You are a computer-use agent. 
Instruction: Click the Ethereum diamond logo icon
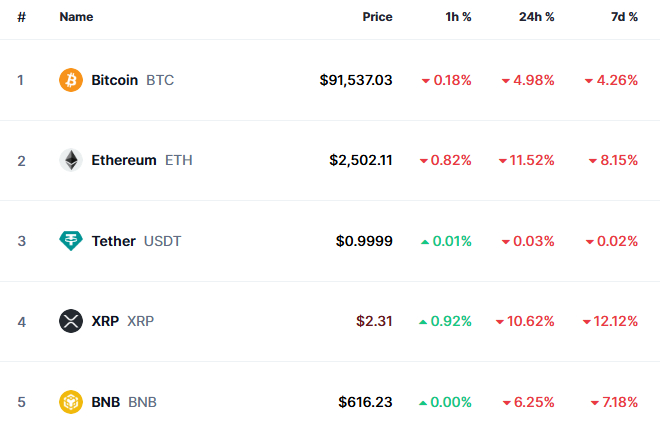click(71, 160)
